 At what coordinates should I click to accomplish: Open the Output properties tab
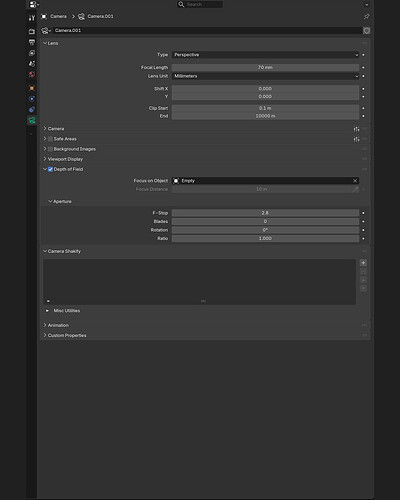coord(32,42)
